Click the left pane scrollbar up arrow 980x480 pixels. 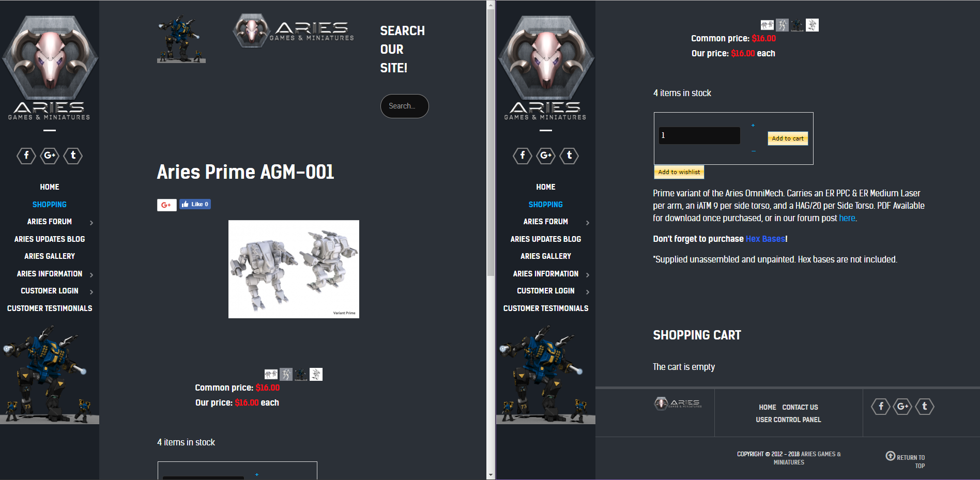[x=491, y=5]
